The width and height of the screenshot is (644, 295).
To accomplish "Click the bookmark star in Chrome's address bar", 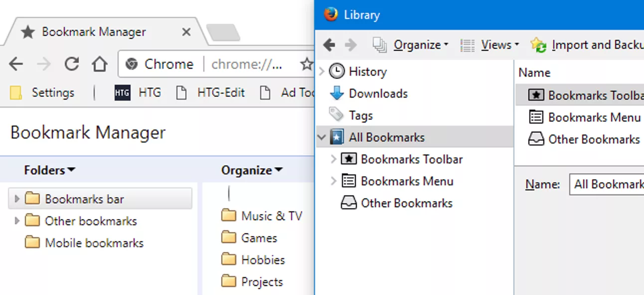I will coord(307,64).
